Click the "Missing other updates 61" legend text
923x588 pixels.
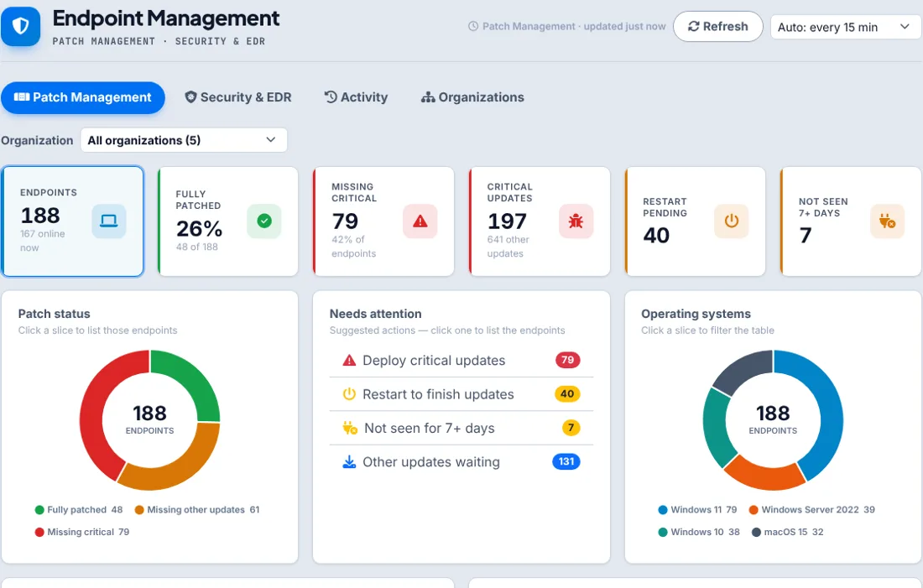(x=203, y=510)
